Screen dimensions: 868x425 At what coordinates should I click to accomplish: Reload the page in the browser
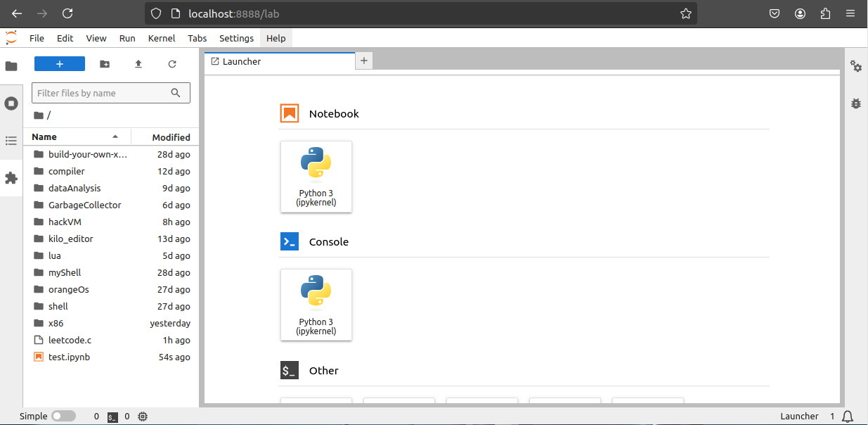[67, 13]
